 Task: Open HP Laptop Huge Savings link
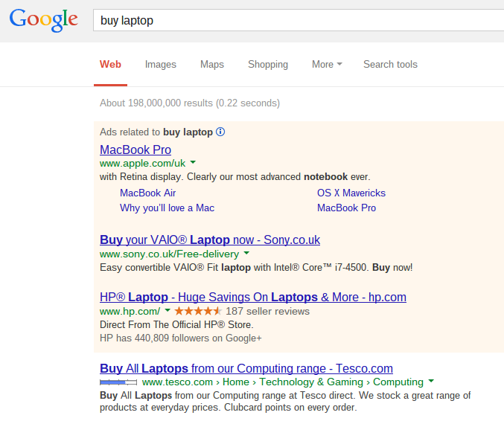[253, 297]
